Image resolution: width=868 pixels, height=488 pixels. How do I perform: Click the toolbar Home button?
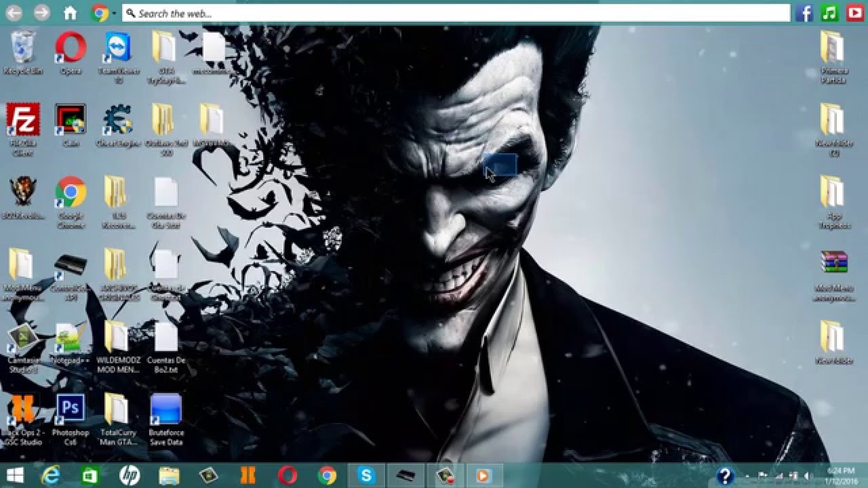click(70, 12)
